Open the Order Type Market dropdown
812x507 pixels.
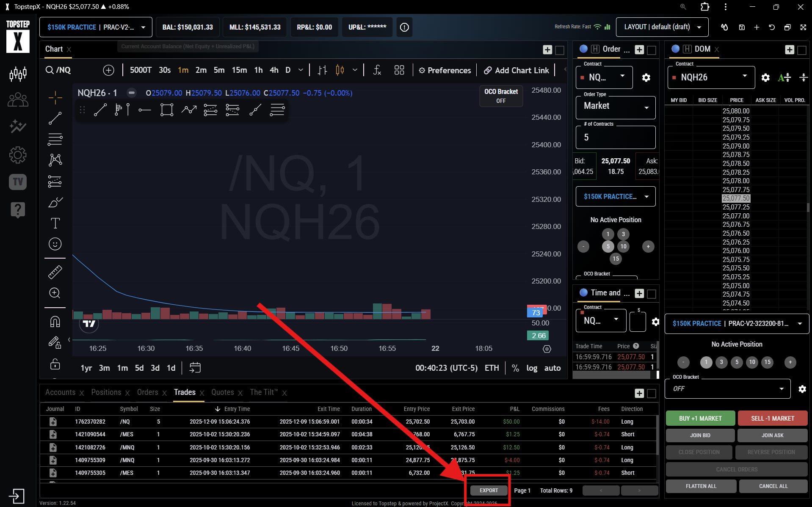[x=615, y=106]
